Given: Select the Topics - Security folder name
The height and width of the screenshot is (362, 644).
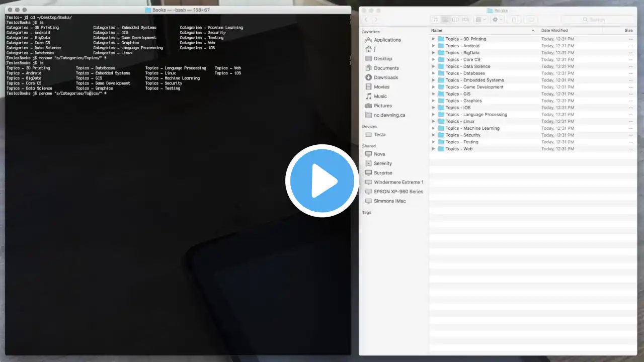Looking at the screenshot, I should (x=463, y=135).
